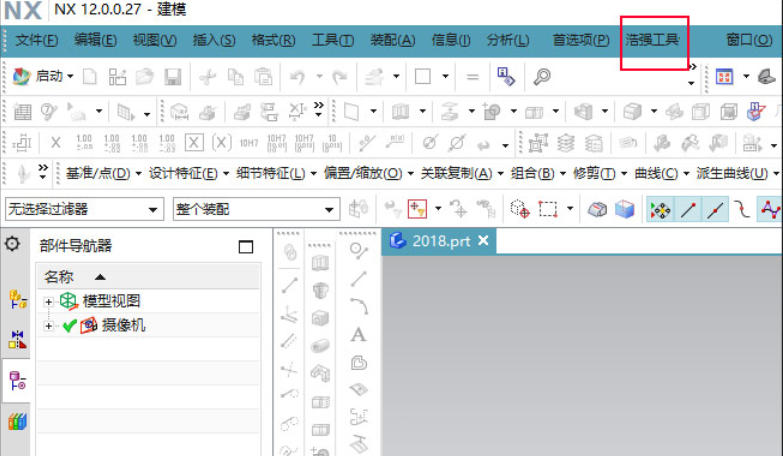Viewport: 783px width, 456px height.
Task: Click the rectangle selection icon
Action: pos(548,209)
